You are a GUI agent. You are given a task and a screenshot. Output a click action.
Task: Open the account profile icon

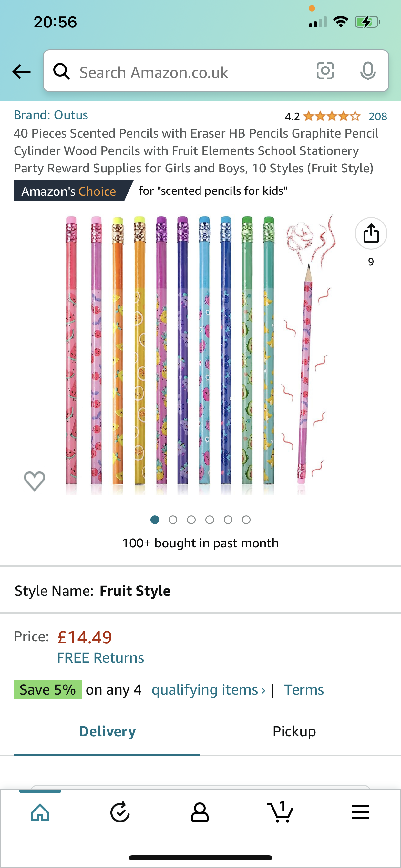click(200, 812)
